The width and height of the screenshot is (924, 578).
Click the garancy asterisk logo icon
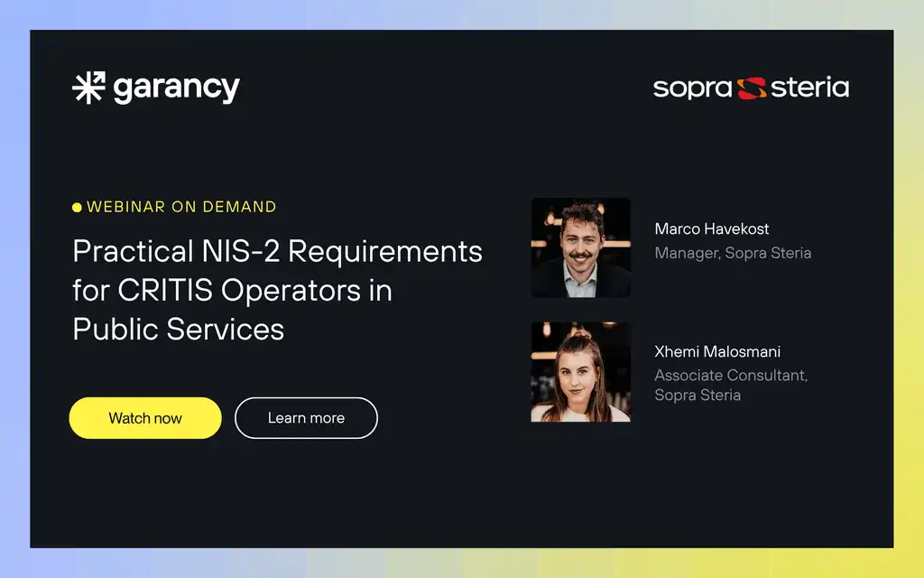[89, 88]
